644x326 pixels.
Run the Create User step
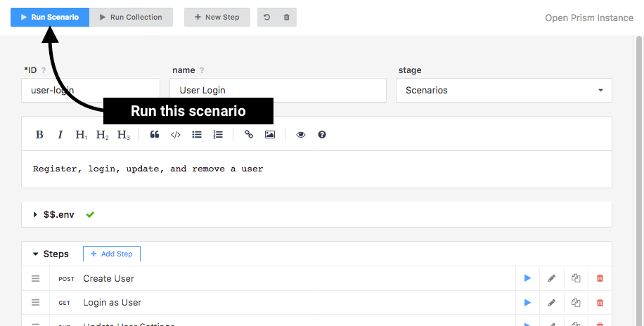point(527,279)
